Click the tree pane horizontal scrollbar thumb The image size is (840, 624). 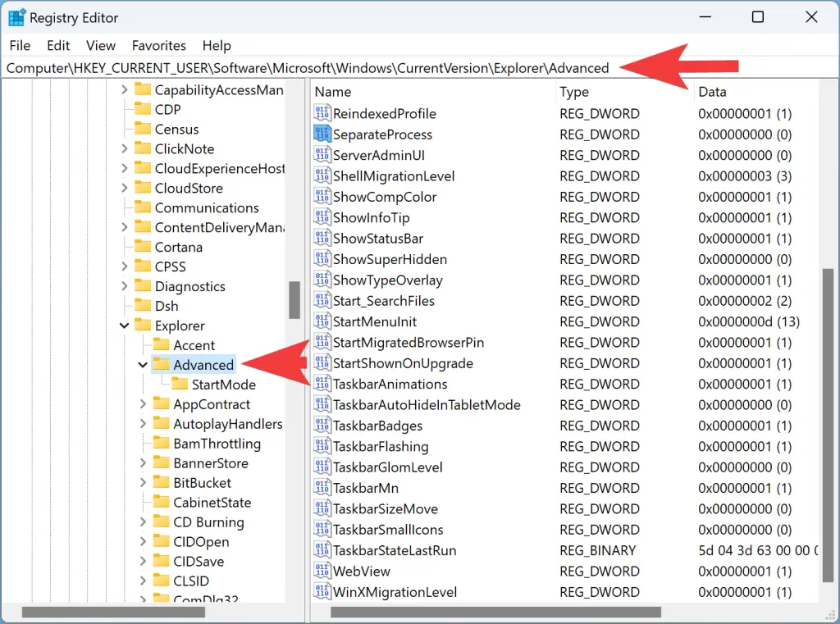click(113, 612)
